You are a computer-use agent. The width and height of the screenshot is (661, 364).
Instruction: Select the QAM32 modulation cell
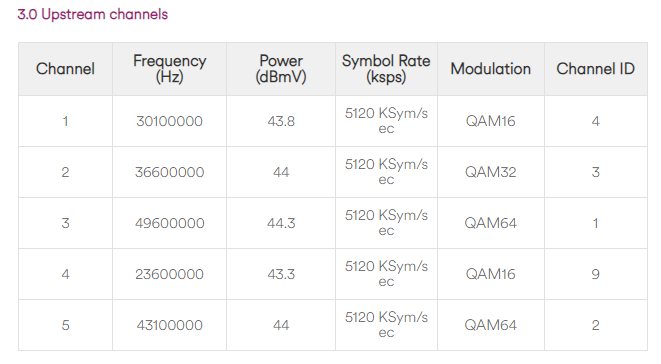[491, 173]
